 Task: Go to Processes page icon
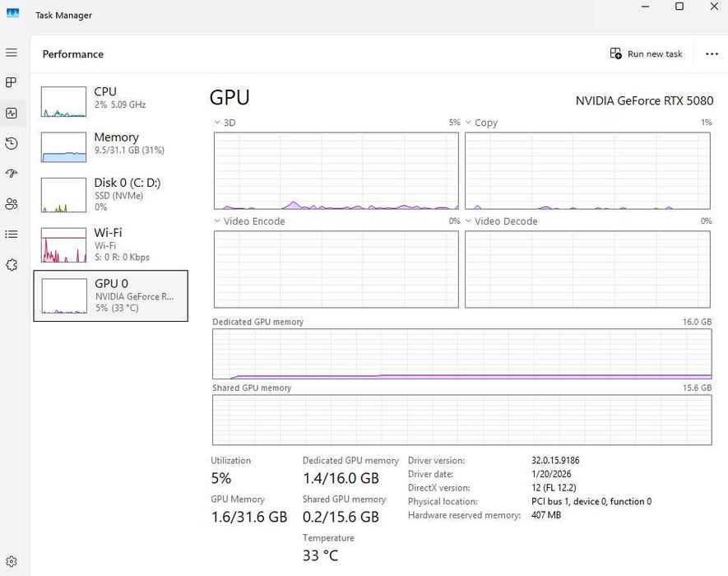tap(12, 82)
